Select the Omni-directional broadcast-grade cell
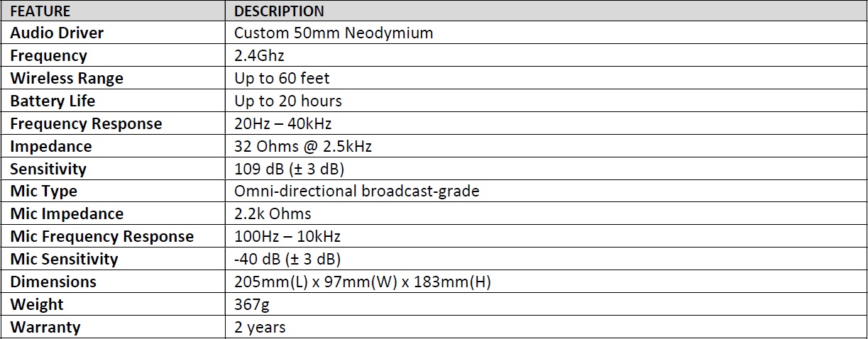Viewport: 868px width, 339px height. 357,191
